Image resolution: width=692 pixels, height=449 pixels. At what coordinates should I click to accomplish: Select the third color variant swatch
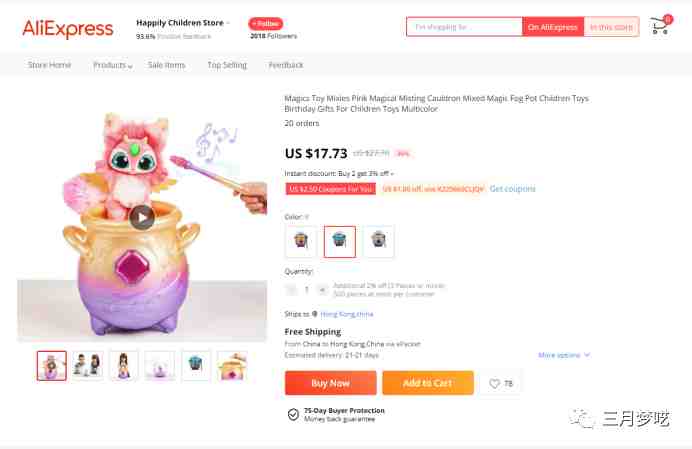pos(378,241)
